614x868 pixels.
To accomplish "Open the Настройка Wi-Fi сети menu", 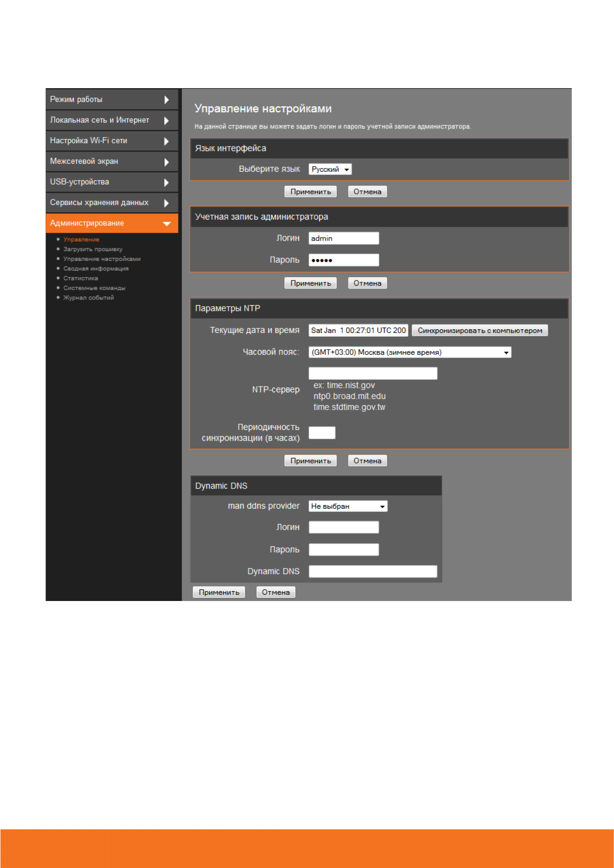I will (x=88, y=141).
